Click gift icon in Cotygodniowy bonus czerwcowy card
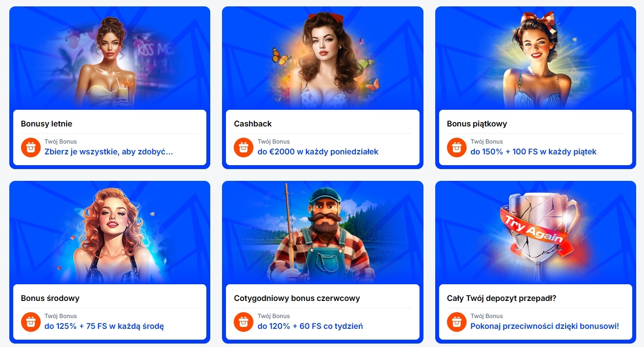644x347 pixels. [x=244, y=322]
